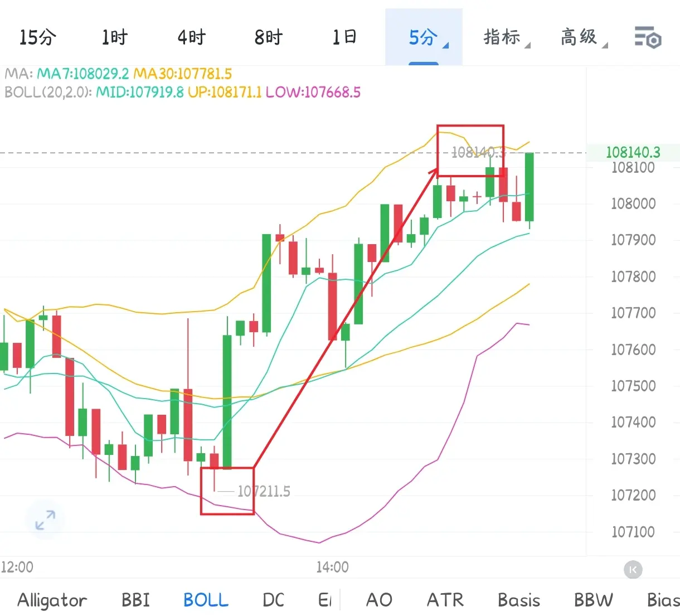Pick the BBW indicator

tap(594, 600)
